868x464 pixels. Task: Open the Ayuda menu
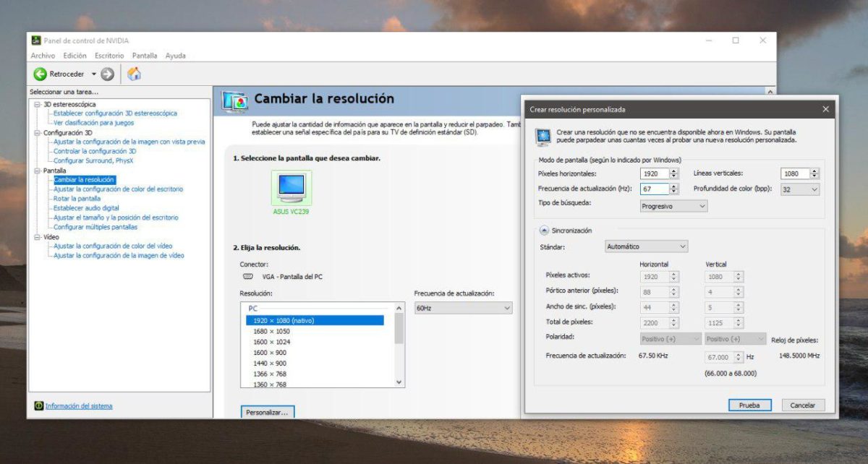coord(175,56)
